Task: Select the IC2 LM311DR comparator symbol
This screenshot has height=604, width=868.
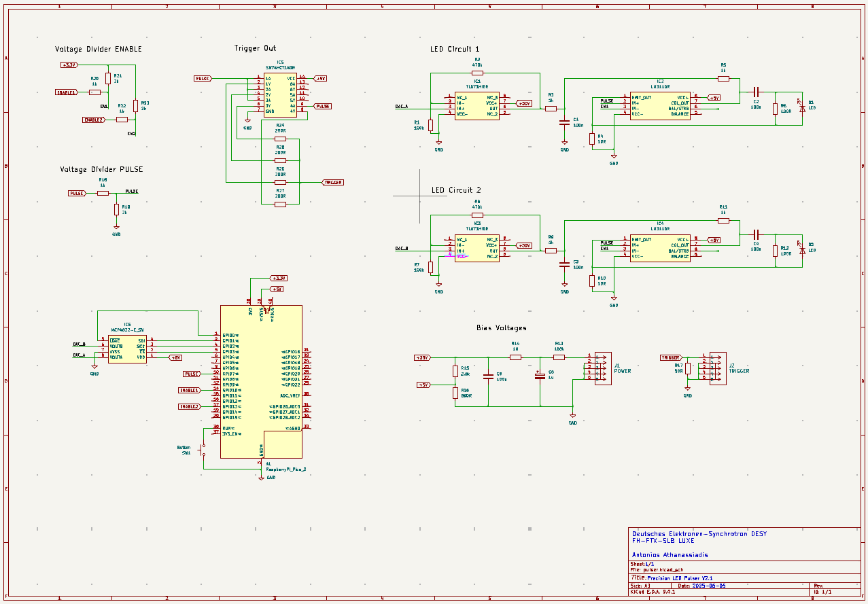Action: point(660,105)
